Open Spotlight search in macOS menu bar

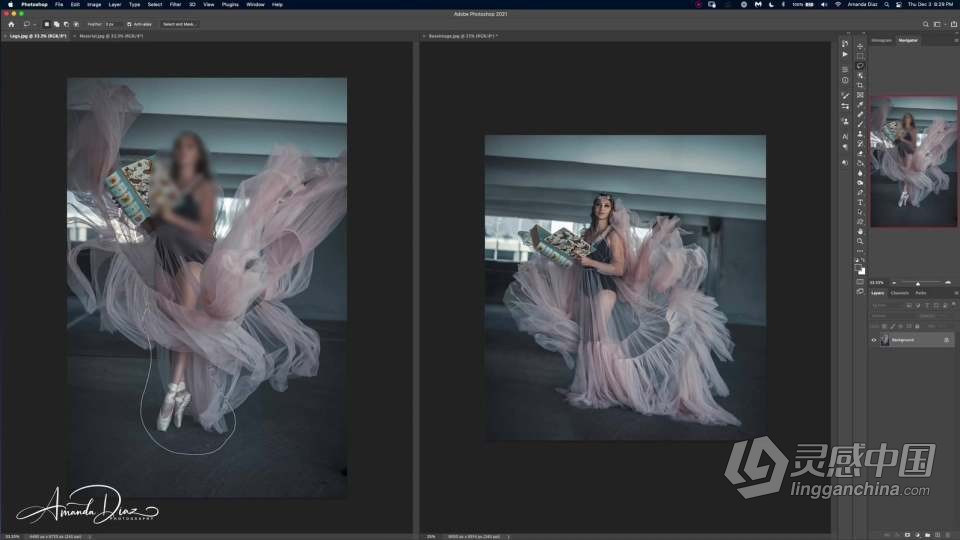[886, 4]
